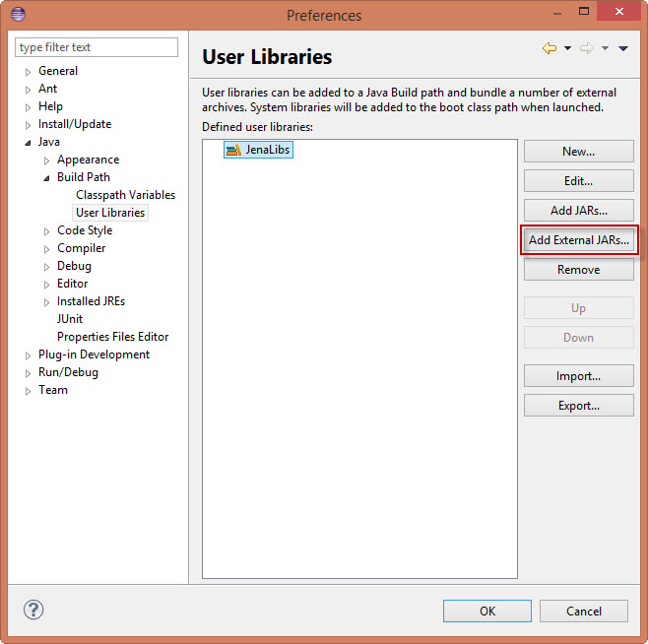
Task: Collapse the Build Path node
Action: 46,178
